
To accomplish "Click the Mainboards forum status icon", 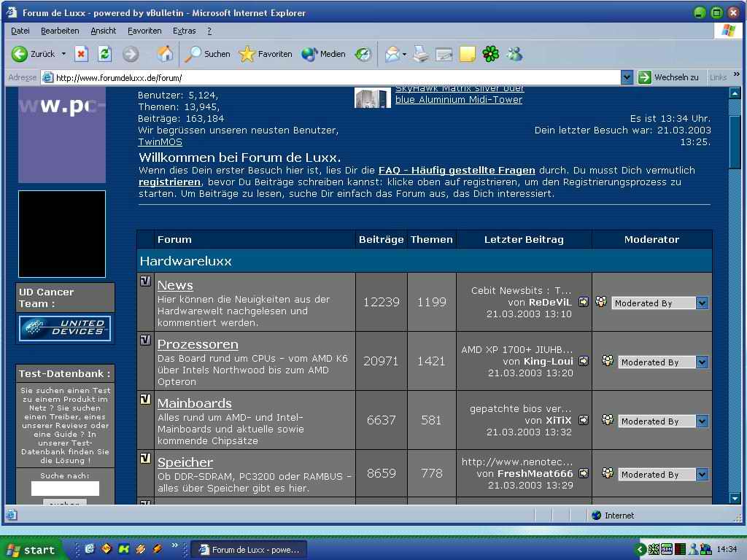I will pyautogui.click(x=146, y=399).
